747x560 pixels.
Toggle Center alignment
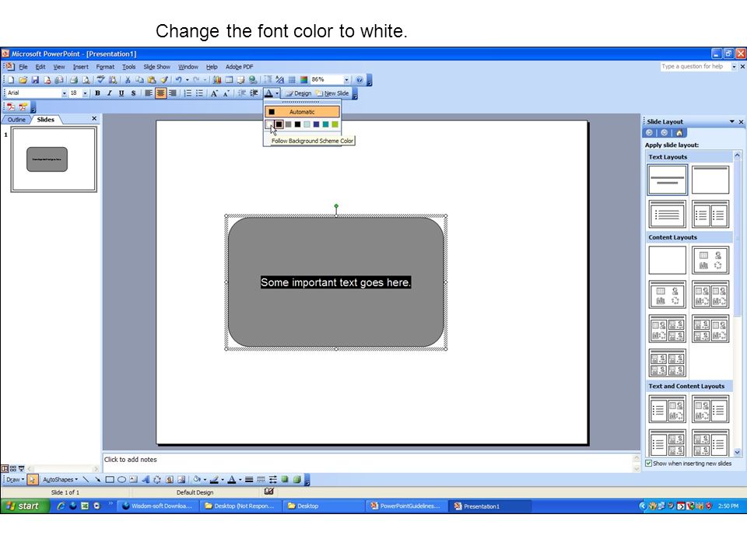tap(160, 93)
